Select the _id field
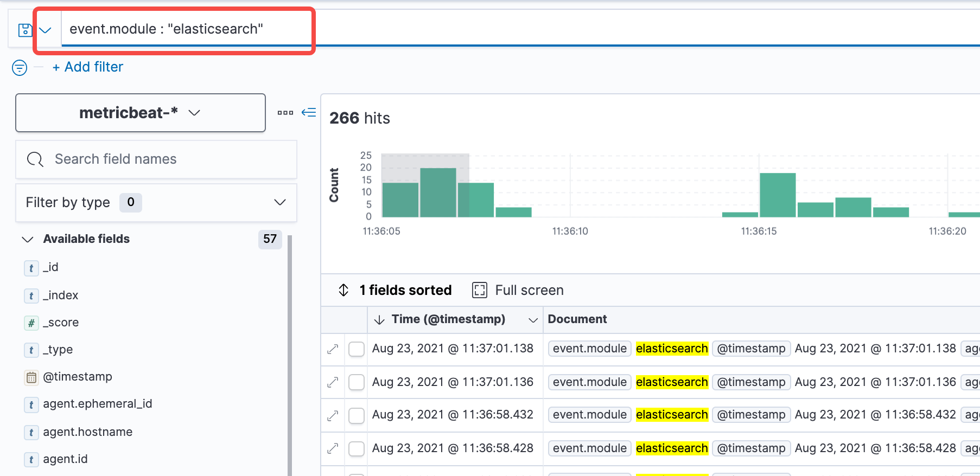The image size is (980, 476). (x=50, y=267)
